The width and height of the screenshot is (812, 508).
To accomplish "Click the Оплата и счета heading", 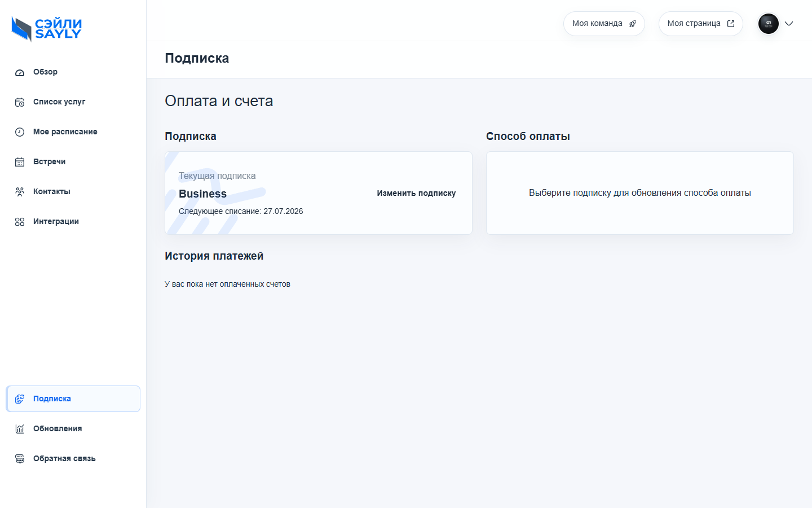I will 219,101.
